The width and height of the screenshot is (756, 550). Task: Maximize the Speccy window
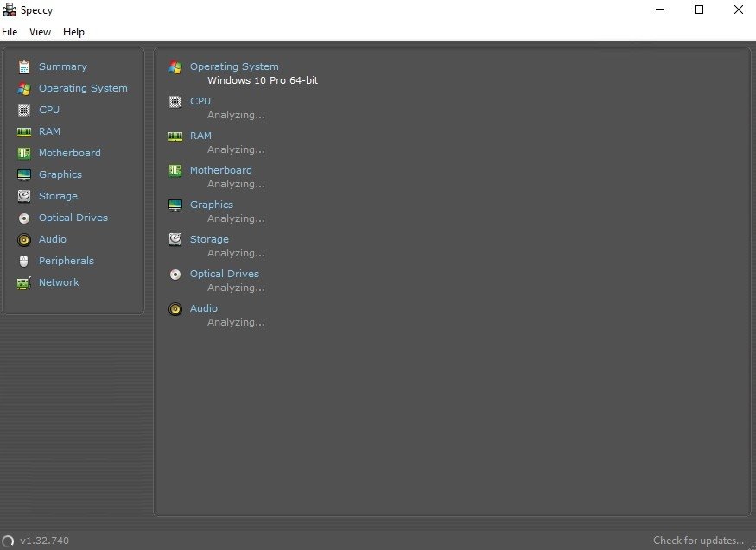(x=699, y=9)
